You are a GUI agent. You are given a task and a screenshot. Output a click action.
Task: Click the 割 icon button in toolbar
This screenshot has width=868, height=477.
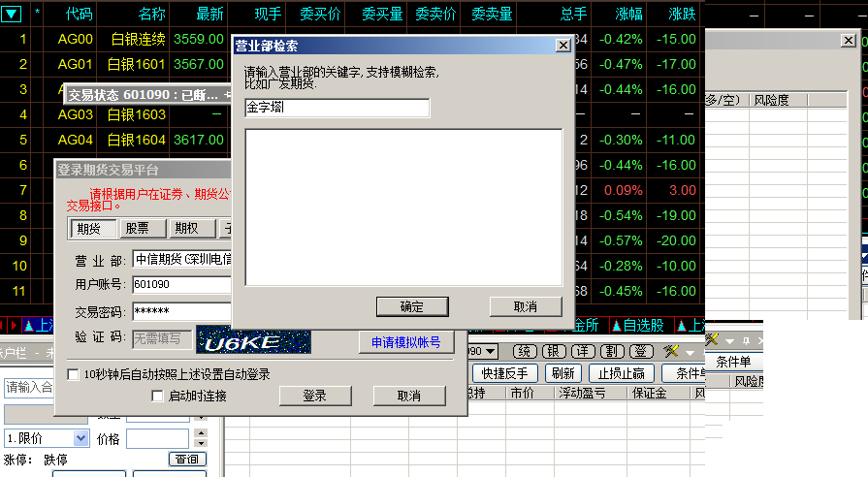click(612, 351)
